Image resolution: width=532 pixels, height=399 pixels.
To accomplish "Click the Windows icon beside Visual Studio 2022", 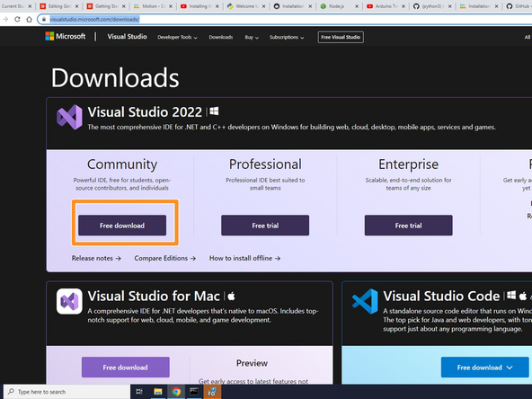I will (214, 111).
